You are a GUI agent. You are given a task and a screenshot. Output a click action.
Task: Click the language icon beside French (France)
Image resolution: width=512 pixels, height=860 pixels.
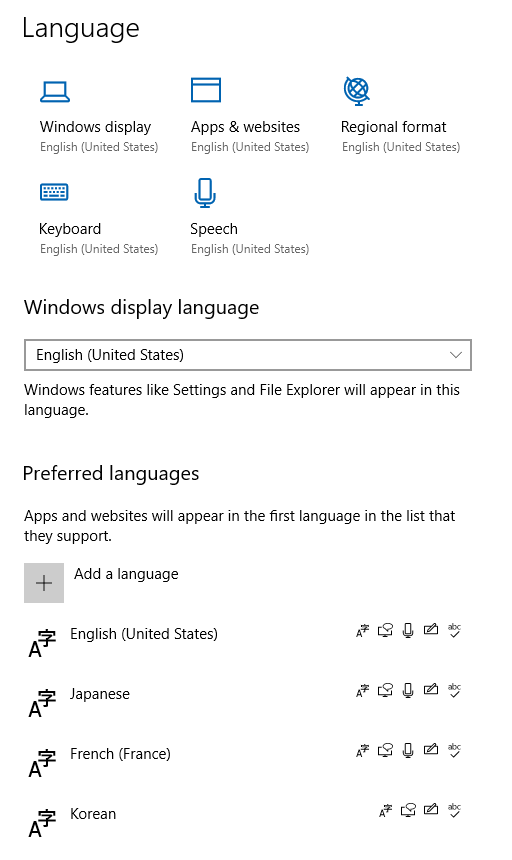click(x=42, y=763)
